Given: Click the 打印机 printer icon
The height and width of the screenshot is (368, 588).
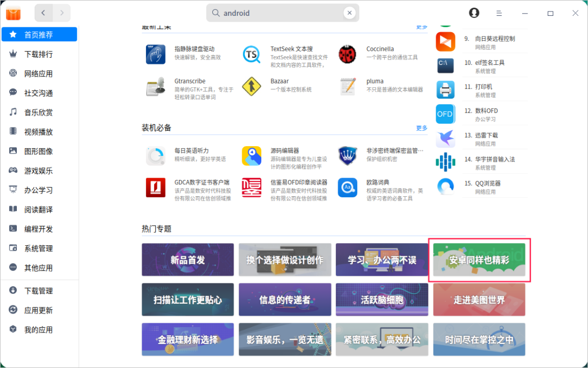Looking at the screenshot, I should pos(445,90).
